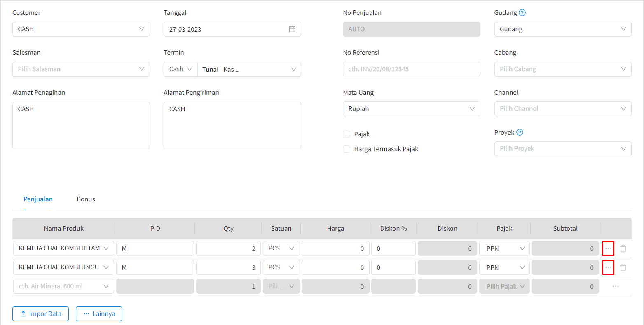Expand the Pilih Channel dropdown
The width and height of the screenshot is (644, 325).
562,109
